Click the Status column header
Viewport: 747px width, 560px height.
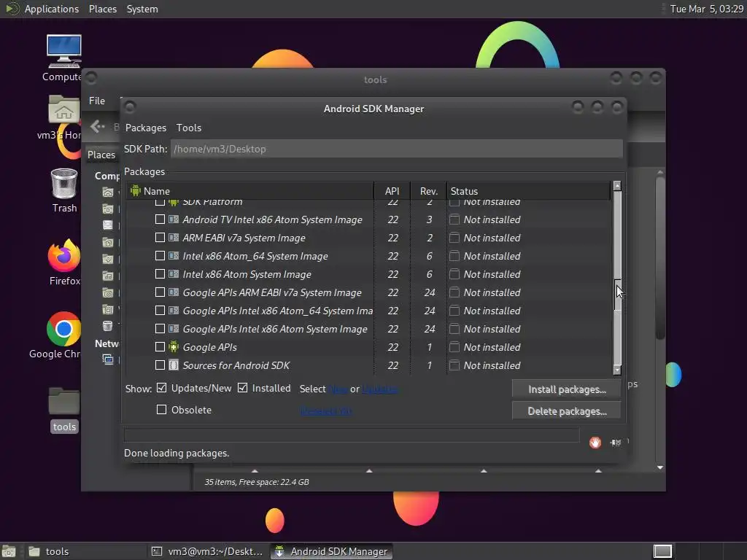click(x=529, y=191)
